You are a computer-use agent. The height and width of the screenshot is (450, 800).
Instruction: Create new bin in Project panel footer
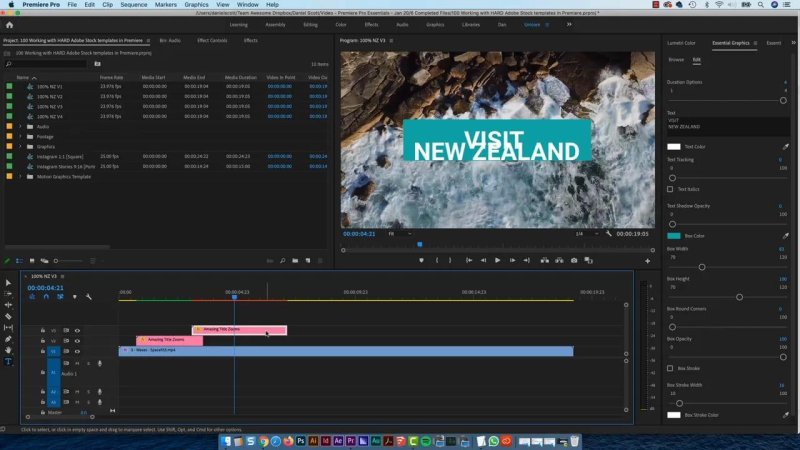point(295,261)
